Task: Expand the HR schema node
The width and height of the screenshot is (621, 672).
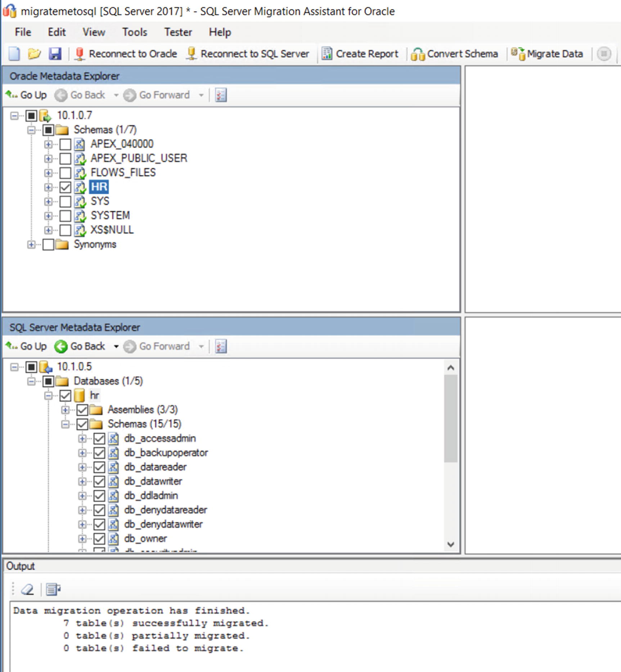Action: pos(48,187)
